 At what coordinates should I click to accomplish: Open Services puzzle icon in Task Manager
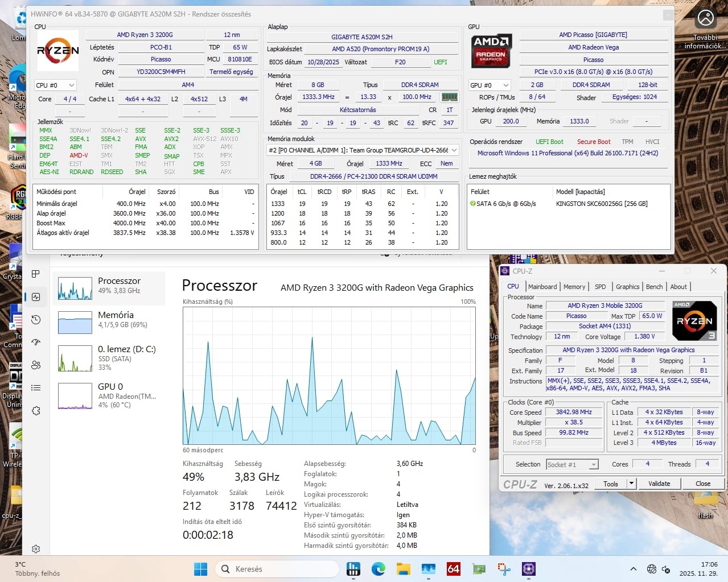click(x=36, y=411)
